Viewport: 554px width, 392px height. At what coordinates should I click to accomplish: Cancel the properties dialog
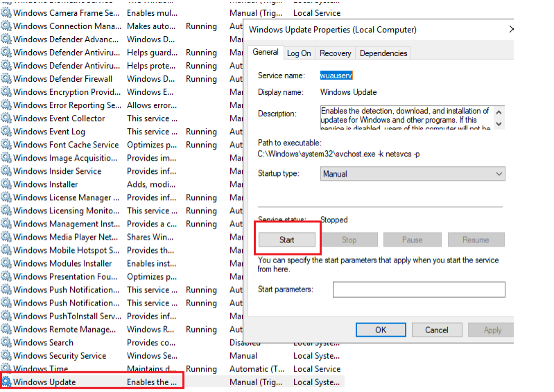[x=437, y=330]
